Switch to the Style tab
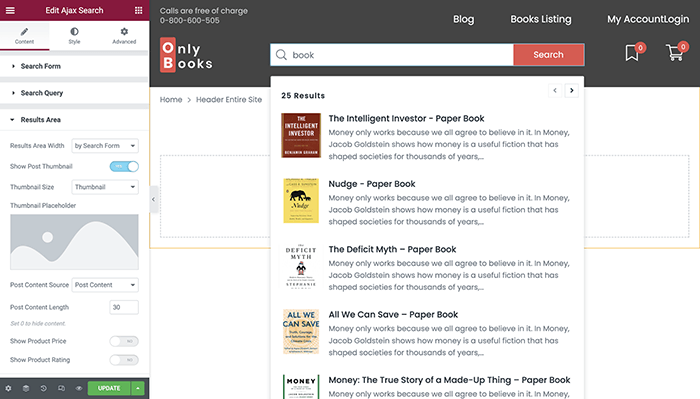Image resolution: width=700 pixels, height=399 pixels. 74,36
